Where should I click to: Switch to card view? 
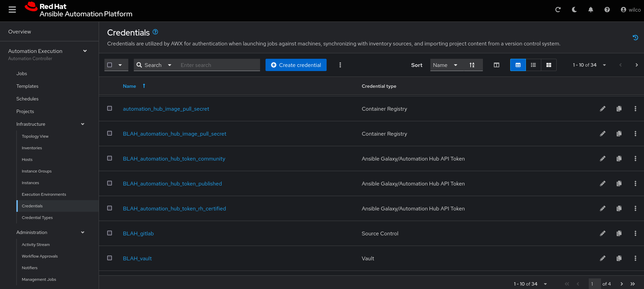(x=549, y=65)
